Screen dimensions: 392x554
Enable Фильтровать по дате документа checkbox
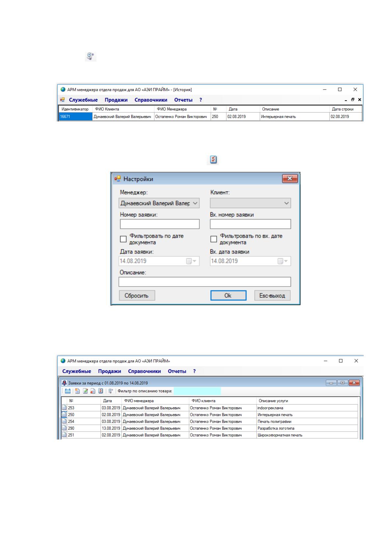pyautogui.click(x=123, y=239)
